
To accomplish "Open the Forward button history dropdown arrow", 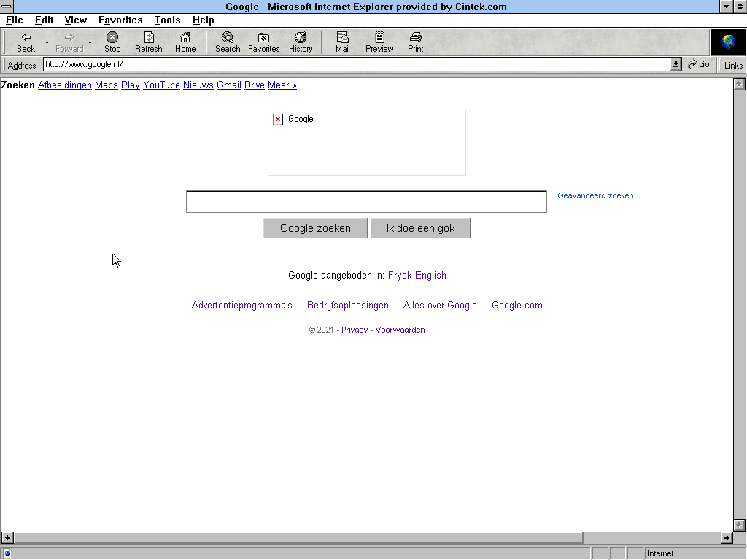I will pos(90,42).
